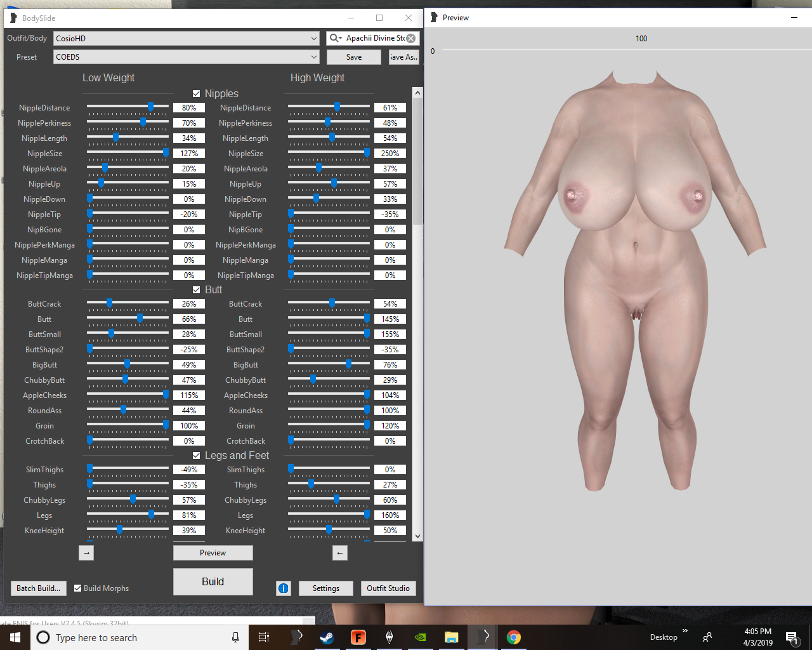The image size is (812, 650).
Task: Open the People icon in system tray
Action: point(707,637)
